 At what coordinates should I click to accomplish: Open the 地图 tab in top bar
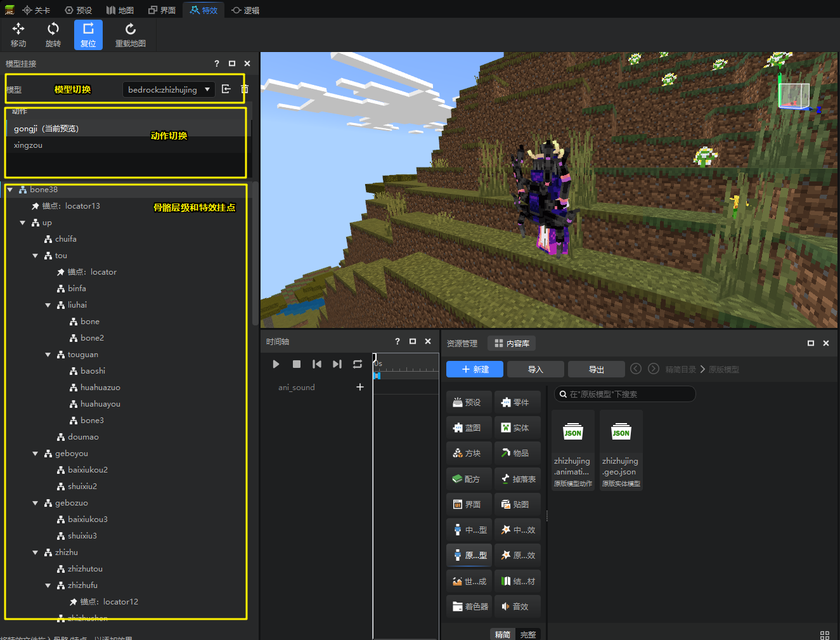click(x=120, y=10)
